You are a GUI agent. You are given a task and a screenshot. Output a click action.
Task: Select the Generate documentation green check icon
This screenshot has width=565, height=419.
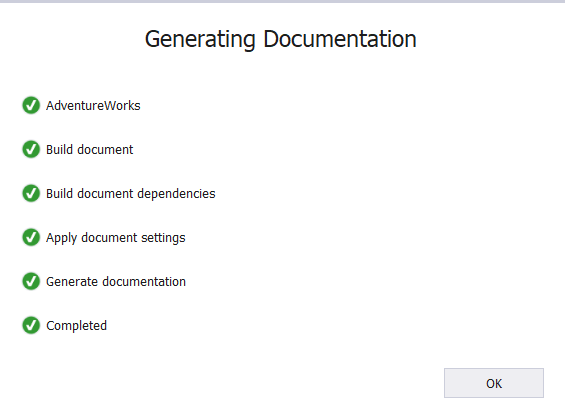[31, 281]
